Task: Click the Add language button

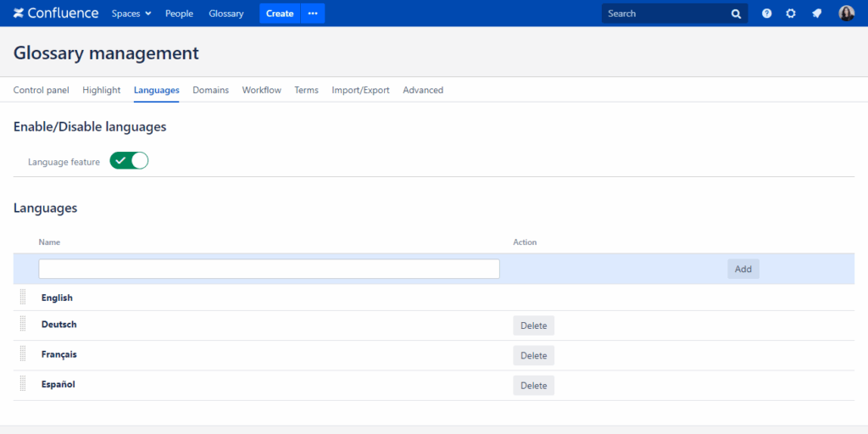Action: coord(743,269)
